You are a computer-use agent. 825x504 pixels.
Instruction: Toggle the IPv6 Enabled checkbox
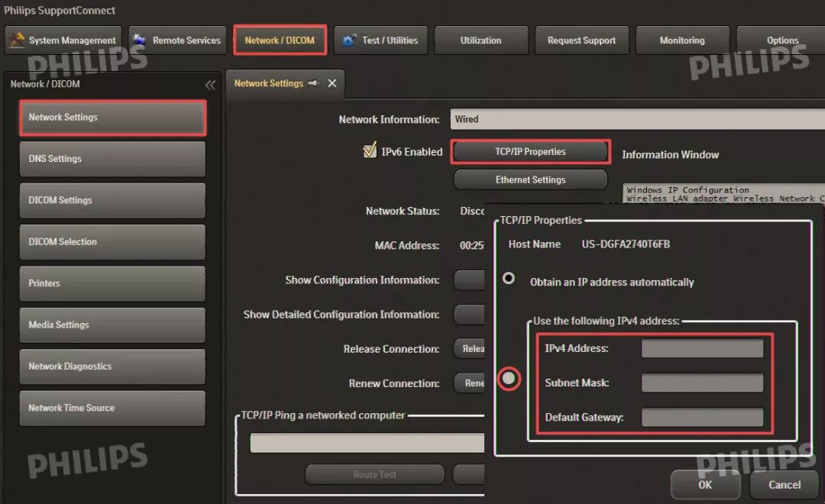[370, 151]
